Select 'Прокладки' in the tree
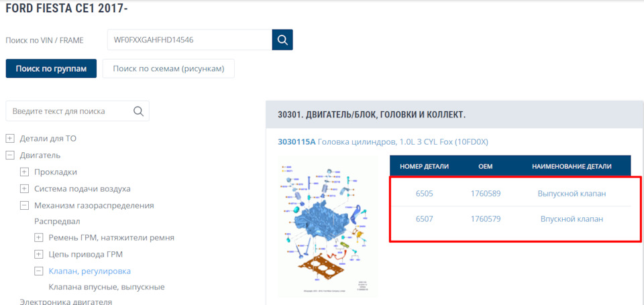The width and height of the screenshot is (644, 305). point(56,172)
